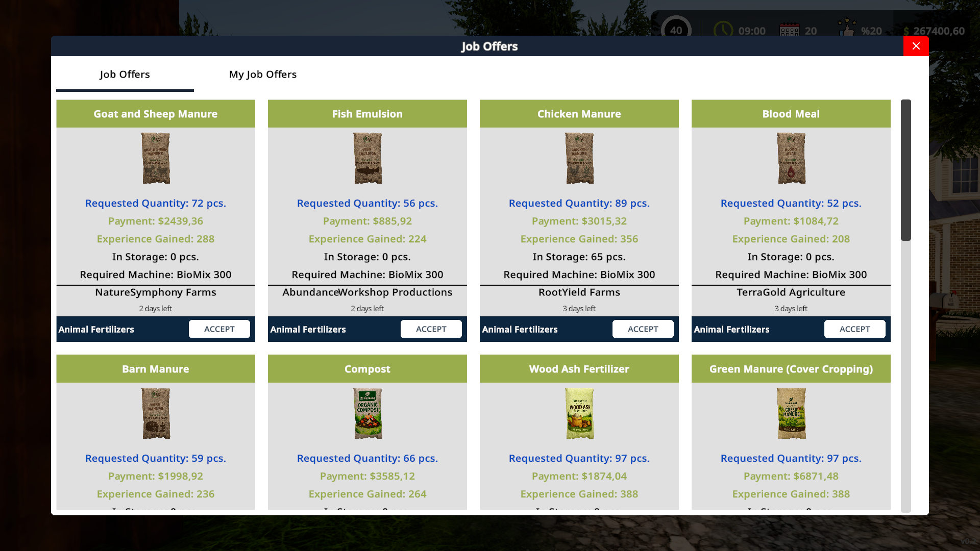Accept the Chicken Manure job offer
Viewport: 980px width, 551px height.
coord(643,329)
